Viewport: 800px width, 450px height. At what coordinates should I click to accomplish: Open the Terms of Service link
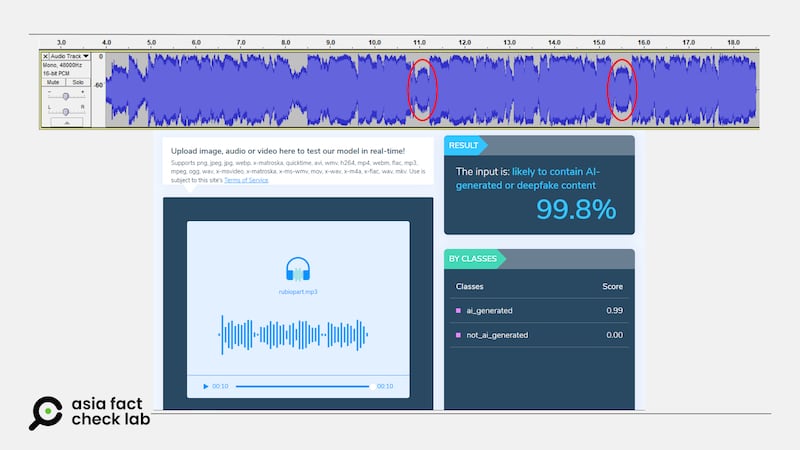pyautogui.click(x=246, y=180)
